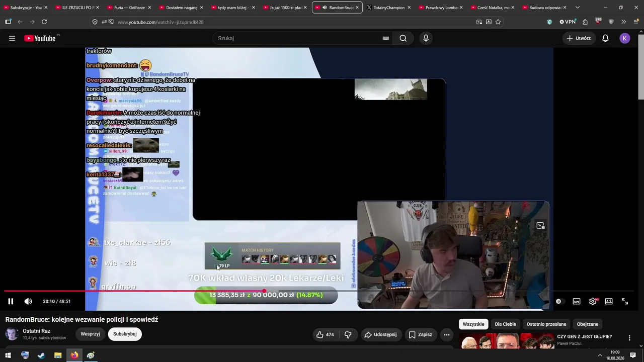Screen dimensions: 644x362
Task: Click the address bar URL youtube.com/watch
Action: tap(160, 22)
